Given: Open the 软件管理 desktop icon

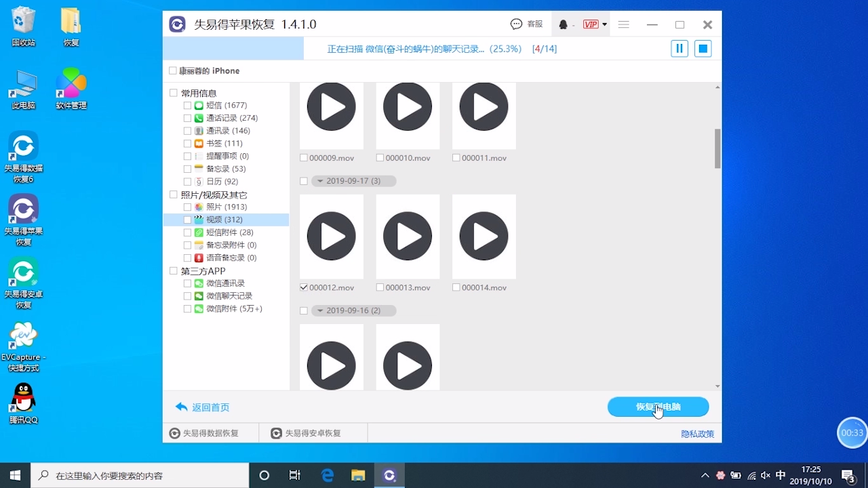Looking at the screenshot, I should point(71,89).
